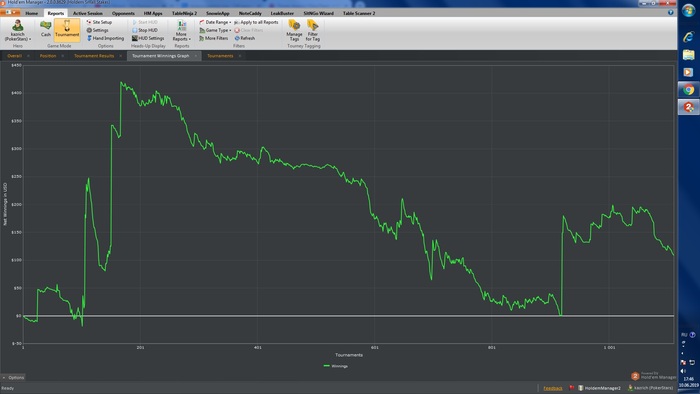
Task: Open the Opponents ribbon tab
Action: coord(123,13)
